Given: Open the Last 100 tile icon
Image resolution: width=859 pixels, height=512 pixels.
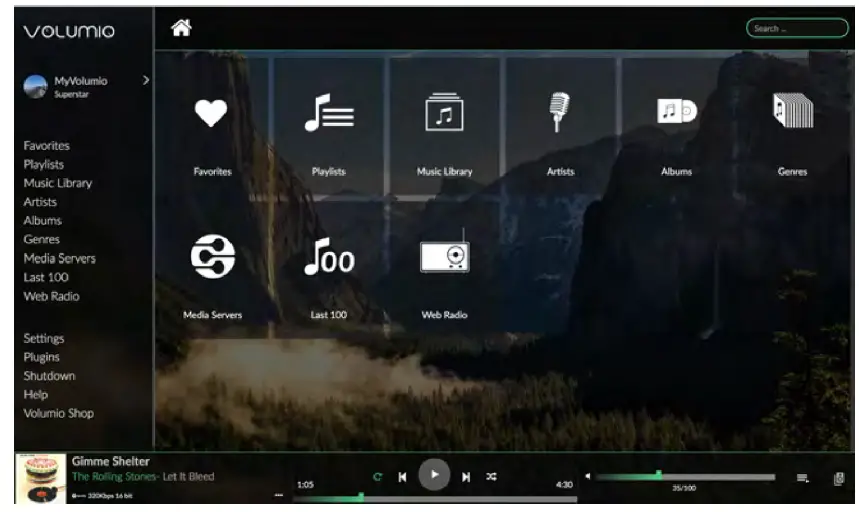Looking at the screenshot, I should tap(329, 256).
